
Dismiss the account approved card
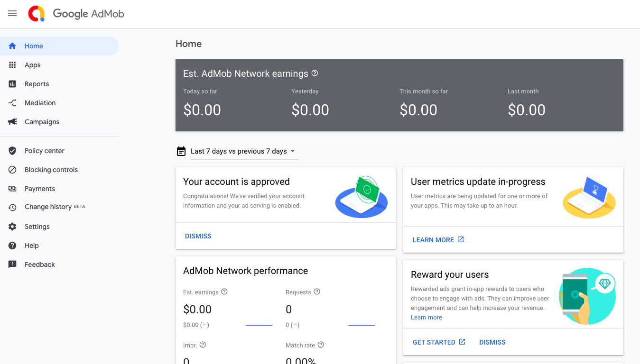tap(198, 236)
